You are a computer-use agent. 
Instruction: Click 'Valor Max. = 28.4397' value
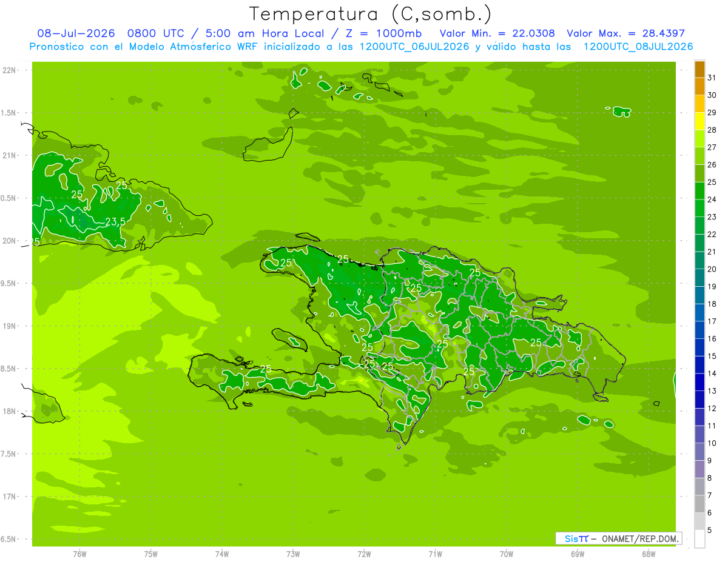[x=625, y=33]
